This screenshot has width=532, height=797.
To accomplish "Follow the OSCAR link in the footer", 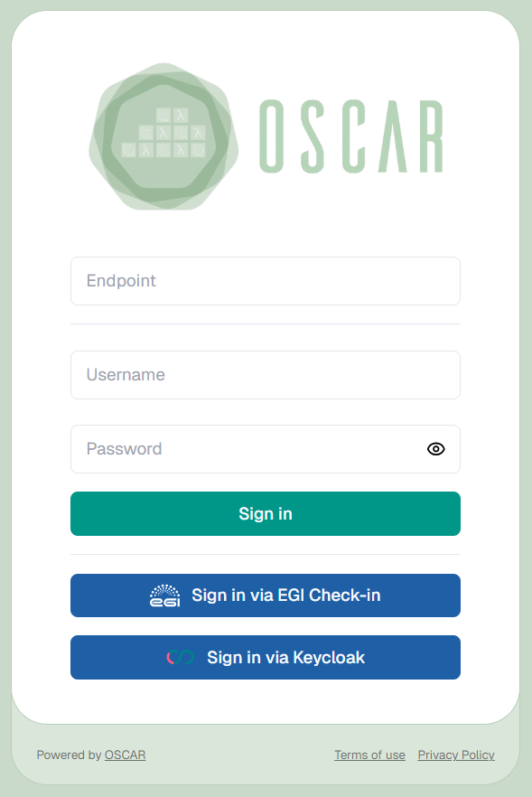I will (124, 755).
